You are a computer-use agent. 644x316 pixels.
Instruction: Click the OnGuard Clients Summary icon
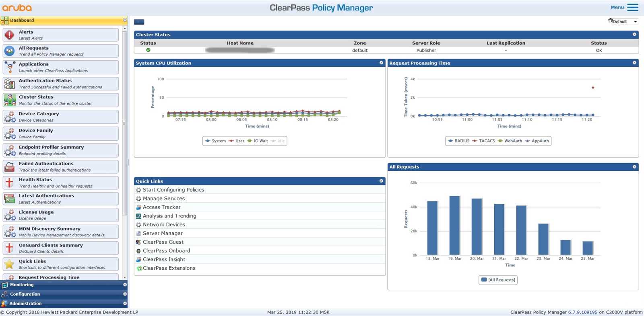point(9,248)
